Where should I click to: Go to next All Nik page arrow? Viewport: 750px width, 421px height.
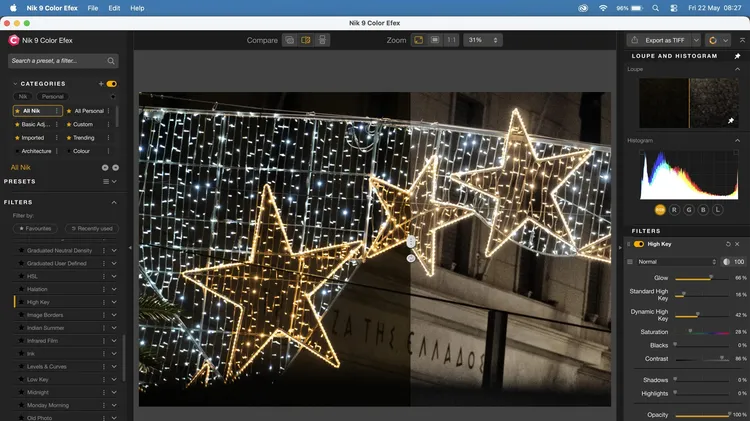(115, 167)
